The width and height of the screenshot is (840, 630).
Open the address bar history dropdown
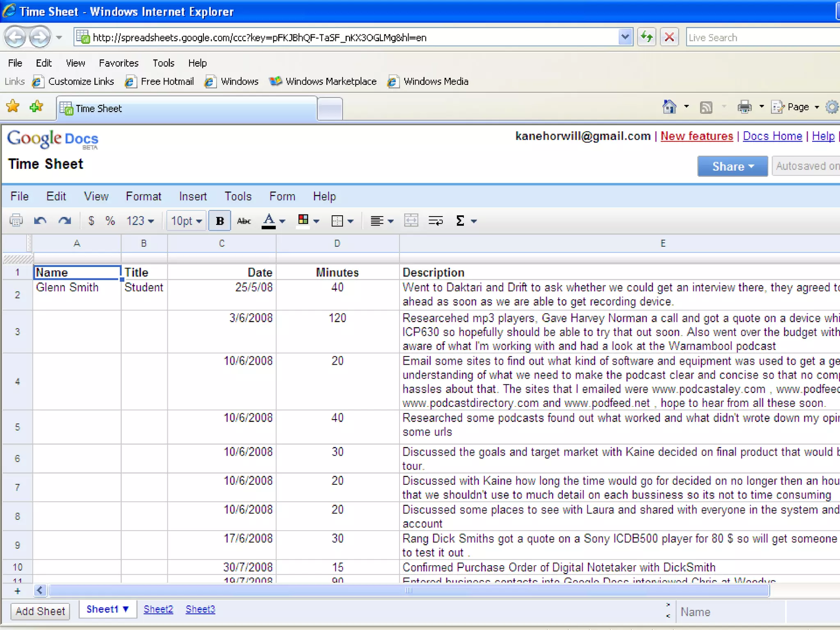click(x=625, y=37)
